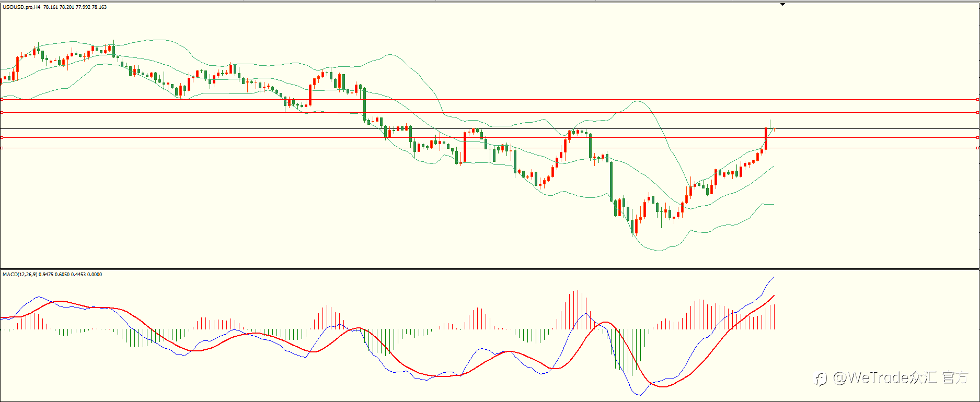Select left handle of red line below black line
The width and height of the screenshot is (980, 402).
tap(2, 137)
